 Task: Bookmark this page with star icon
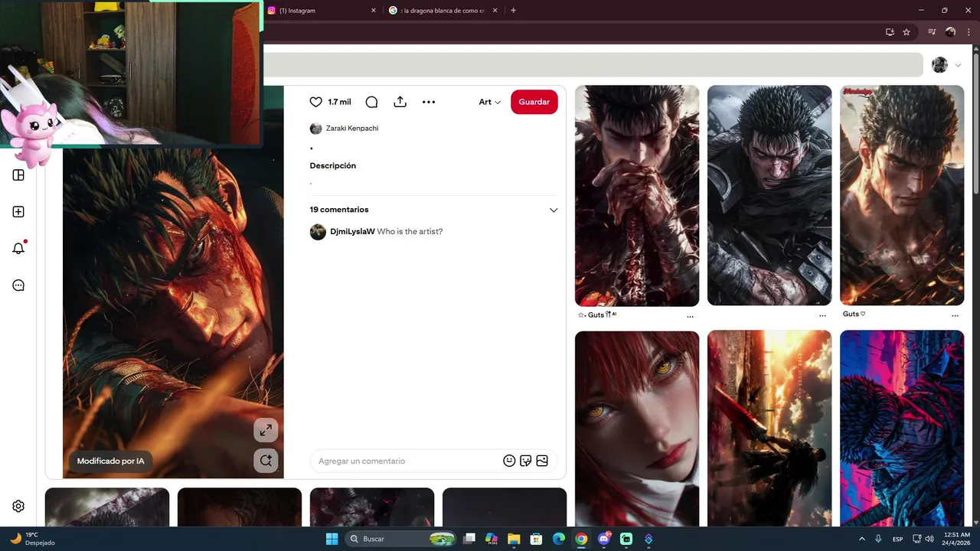click(x=906, y=32)
